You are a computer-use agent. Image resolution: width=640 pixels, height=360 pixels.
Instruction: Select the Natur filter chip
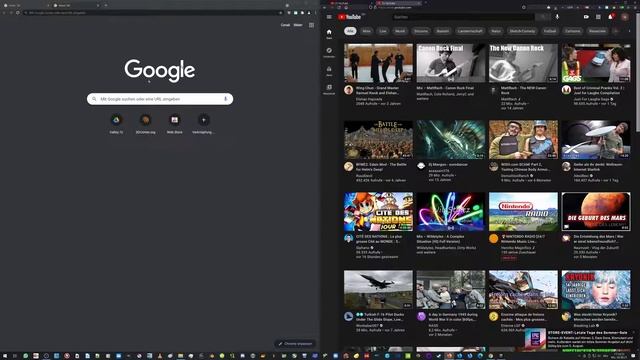click(496, 31)
